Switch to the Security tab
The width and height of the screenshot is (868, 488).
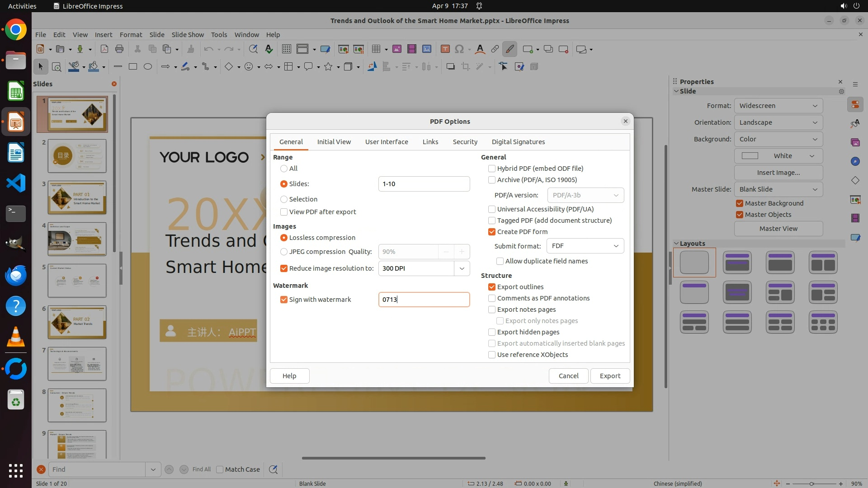465,142
